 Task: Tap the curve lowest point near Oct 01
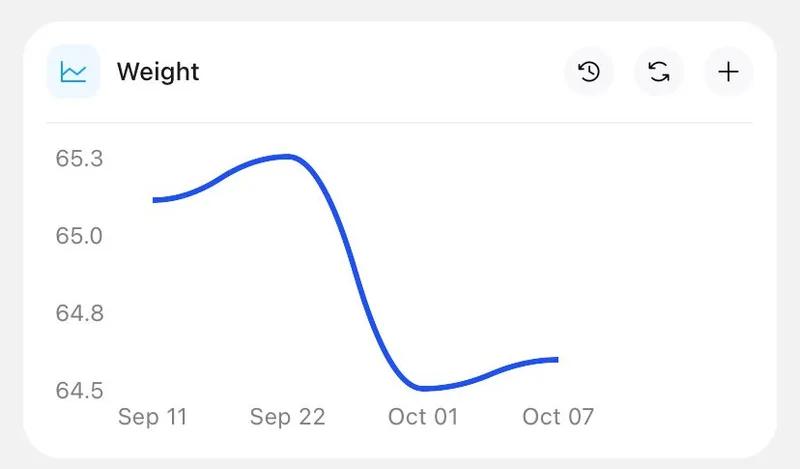tap(423, 388)
